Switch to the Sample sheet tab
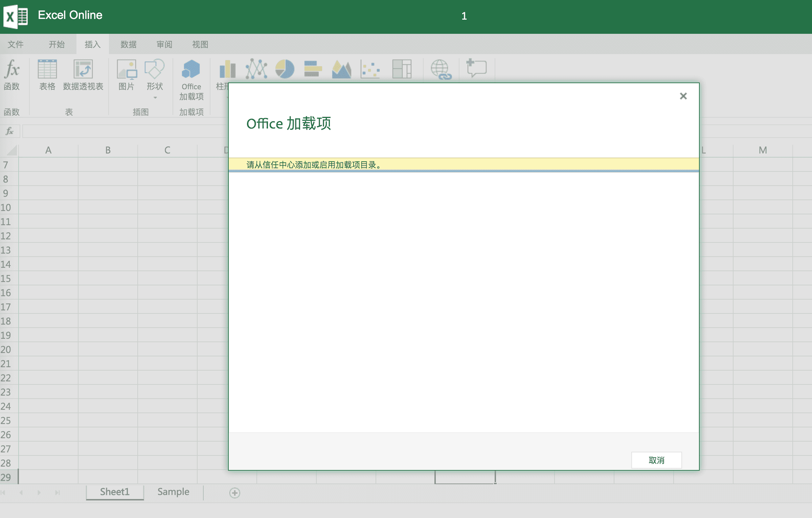Viewport: 812px width, 518px height. pyautogui.click(x=173, y=492)
